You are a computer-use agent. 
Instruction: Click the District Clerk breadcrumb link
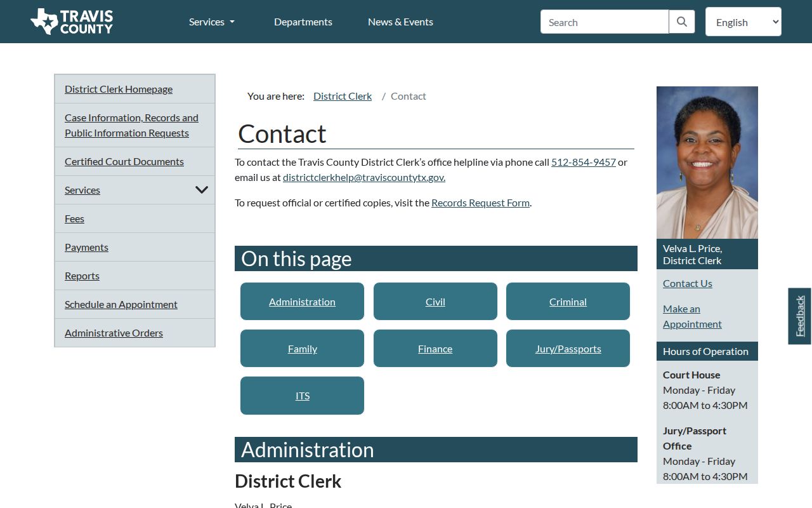tap(343, 96)
